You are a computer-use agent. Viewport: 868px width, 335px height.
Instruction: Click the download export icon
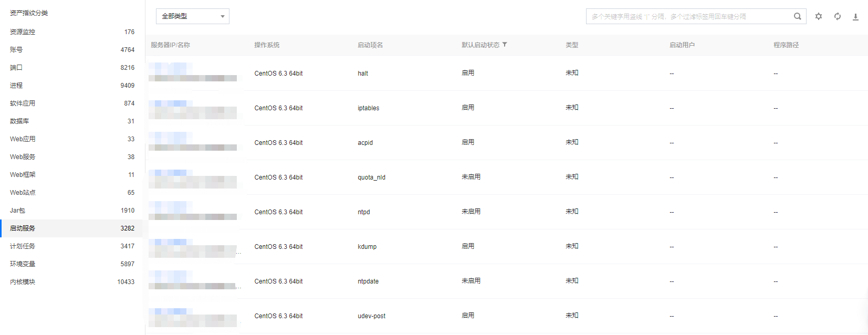(x=855, y=17)
